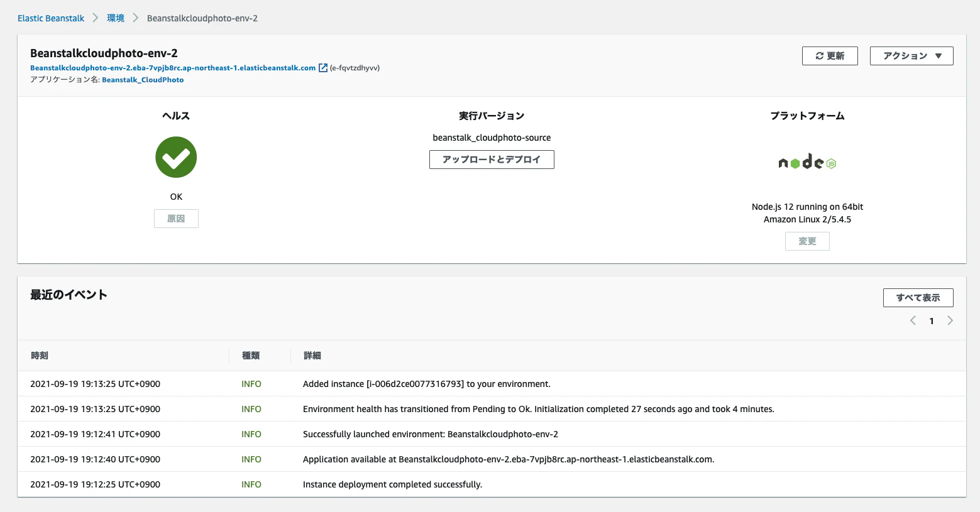This screenshot has width=980, height=512.
Task: Click アップロードとデプロイ button
Action: 492,160
